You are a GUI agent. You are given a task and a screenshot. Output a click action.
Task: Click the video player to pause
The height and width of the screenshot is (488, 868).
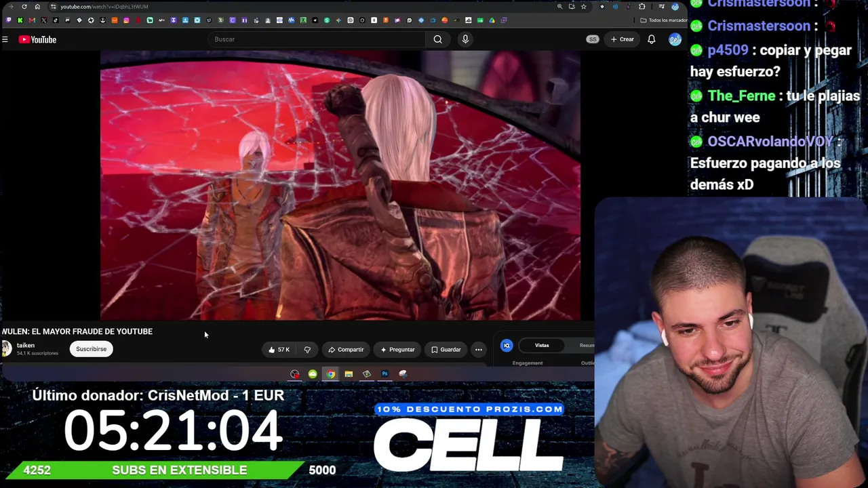click(x=340, y=185)
